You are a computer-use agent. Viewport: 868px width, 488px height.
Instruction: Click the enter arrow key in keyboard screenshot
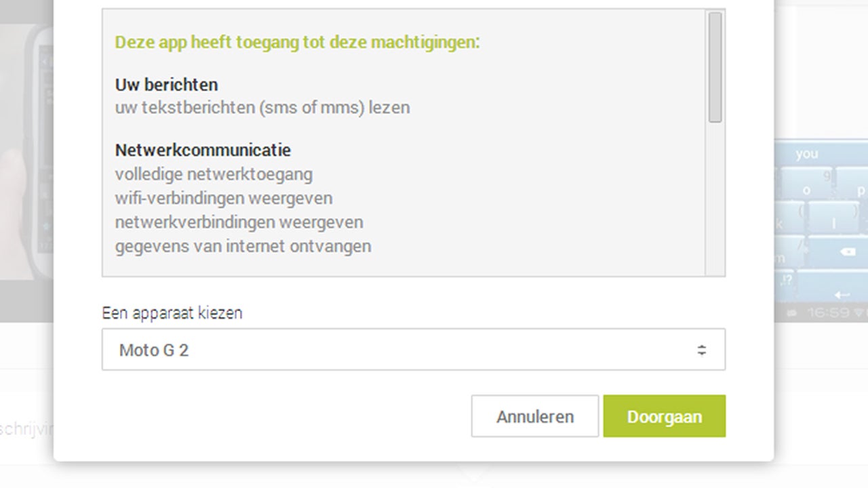pyautogui.click(x=842, y=295)
